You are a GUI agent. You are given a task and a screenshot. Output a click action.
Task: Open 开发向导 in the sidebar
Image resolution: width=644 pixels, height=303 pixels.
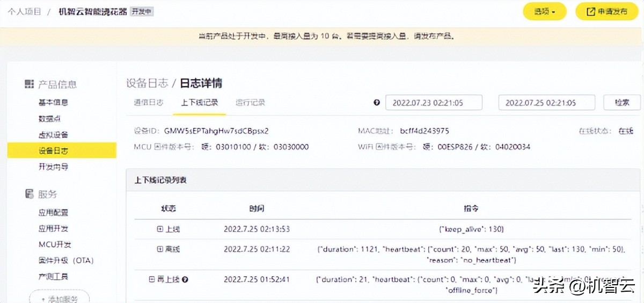coord(53,167)
